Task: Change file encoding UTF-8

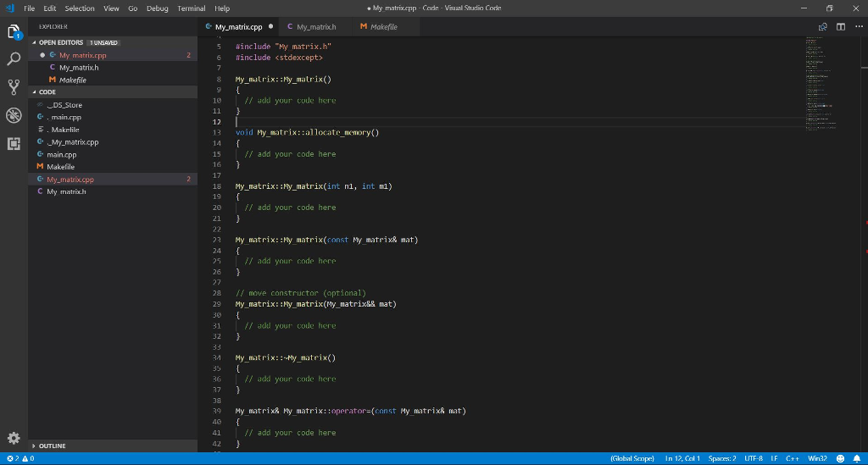Action: pos(754,458)
